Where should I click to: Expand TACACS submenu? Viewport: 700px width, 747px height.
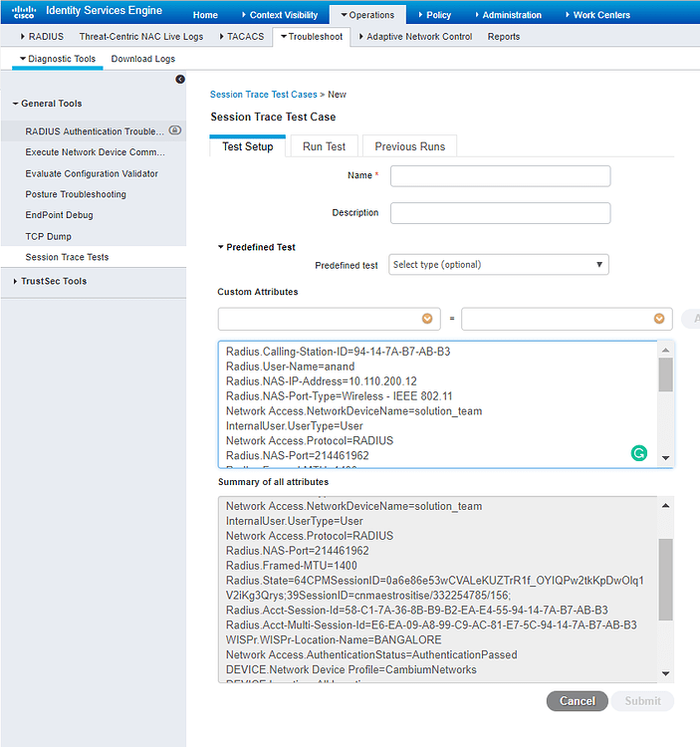coord(242,36)
